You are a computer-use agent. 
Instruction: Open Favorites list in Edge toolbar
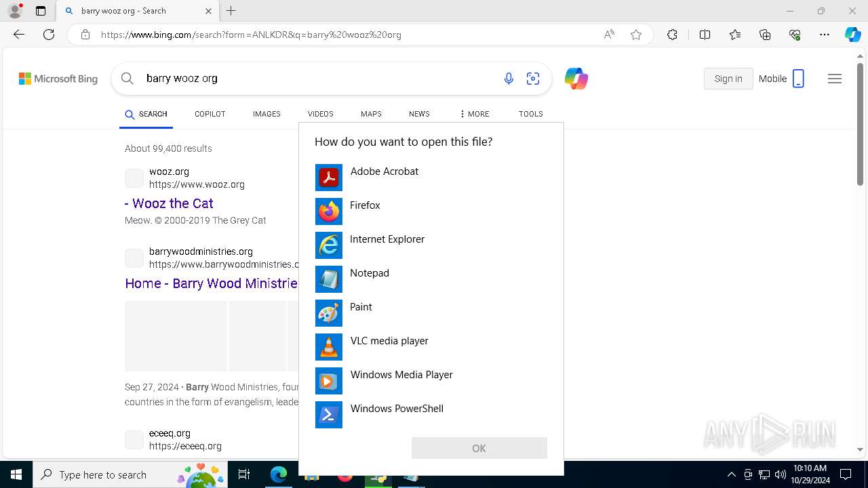(x=735, y=35)
